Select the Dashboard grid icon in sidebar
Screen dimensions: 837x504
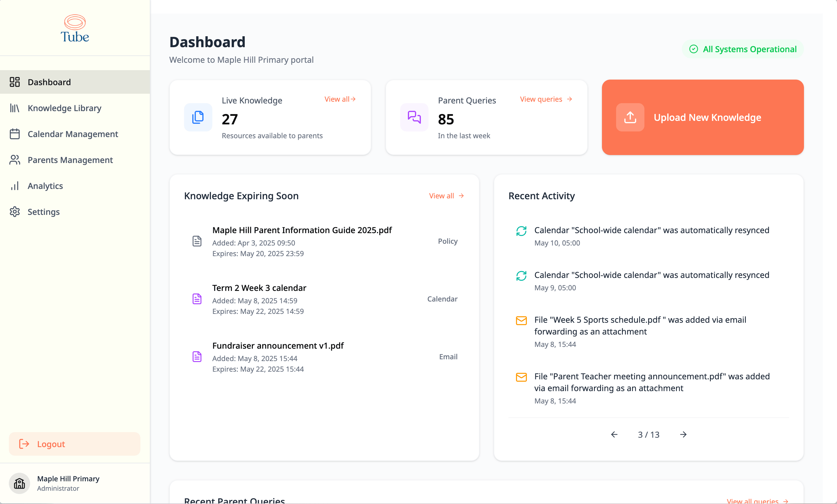tap(15, 82)
